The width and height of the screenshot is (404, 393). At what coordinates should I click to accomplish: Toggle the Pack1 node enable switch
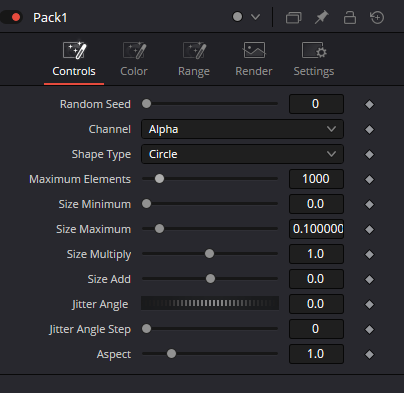tap(11, 17)
